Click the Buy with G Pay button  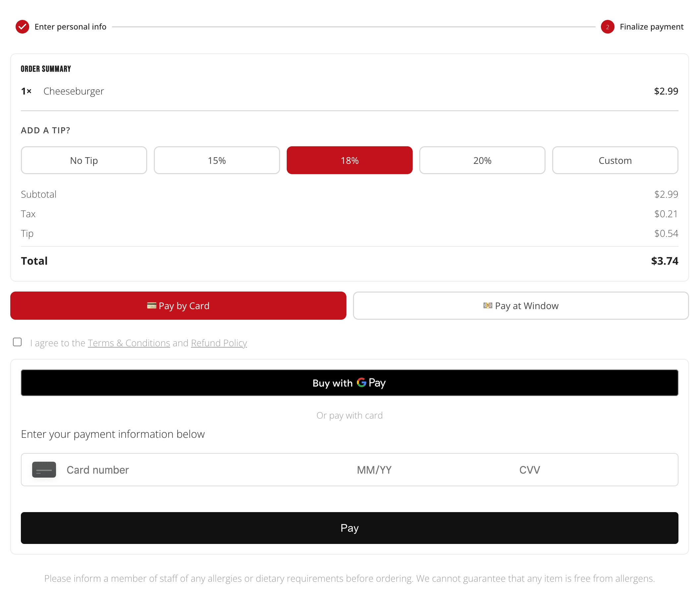(349, 383)
